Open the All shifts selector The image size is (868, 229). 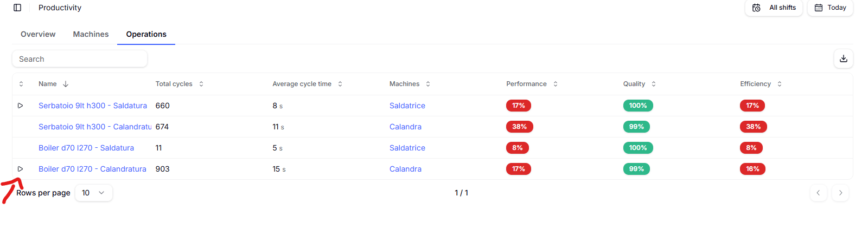click(x=774, y=8)
